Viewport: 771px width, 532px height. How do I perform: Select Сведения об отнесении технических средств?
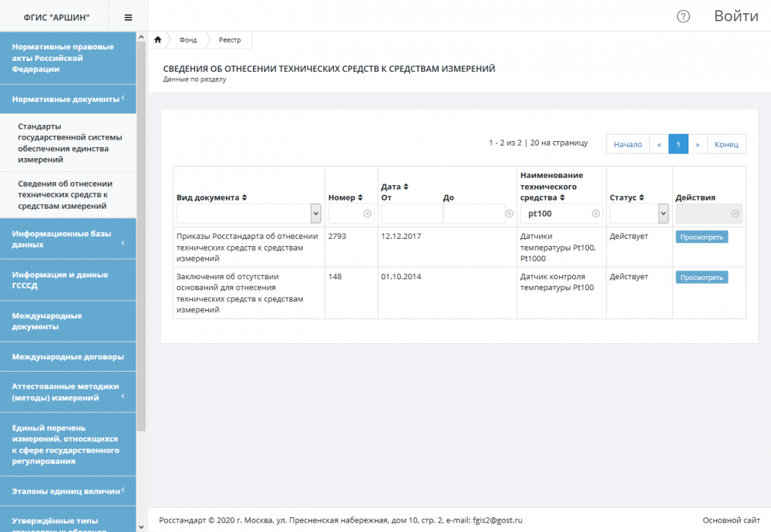coord(68,195)
